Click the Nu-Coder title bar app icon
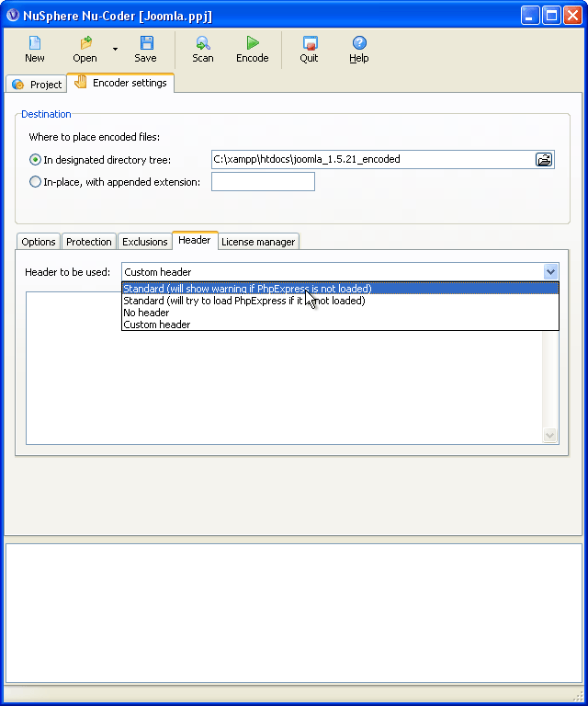This screenshot has width=588, height=706. pos(13,16)
